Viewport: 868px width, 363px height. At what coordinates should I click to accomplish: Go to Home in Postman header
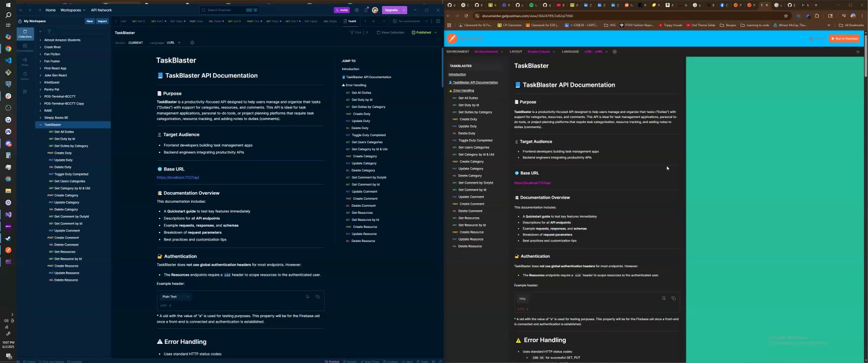50,10
